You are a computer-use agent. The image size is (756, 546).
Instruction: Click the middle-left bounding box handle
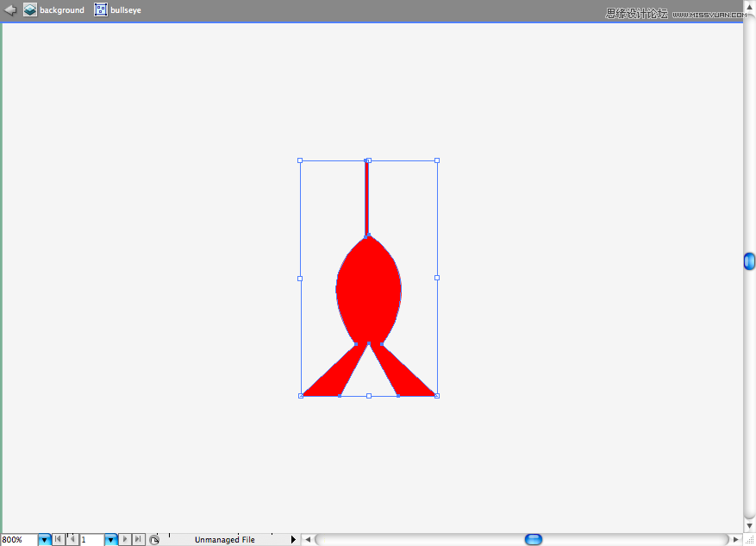tap(300, 279)
